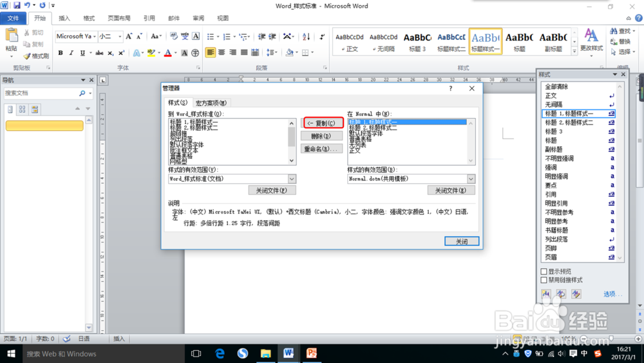Screen dimensions: 644x363
Task: Click the 复制 copy button
Action: click(321, 123)
